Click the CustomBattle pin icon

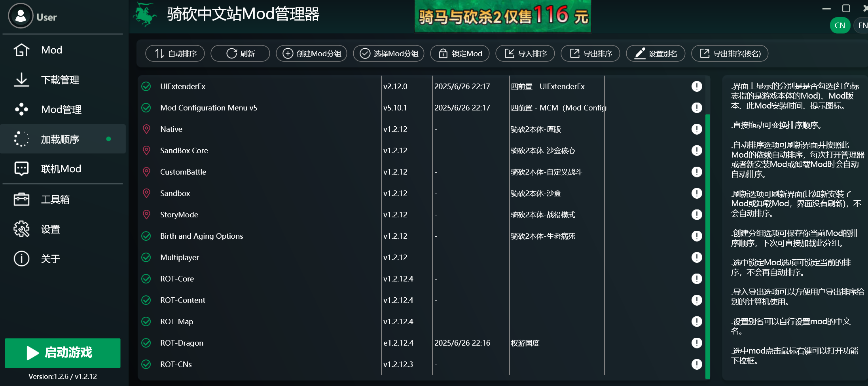pyautogui.click(x=146, y=172)
